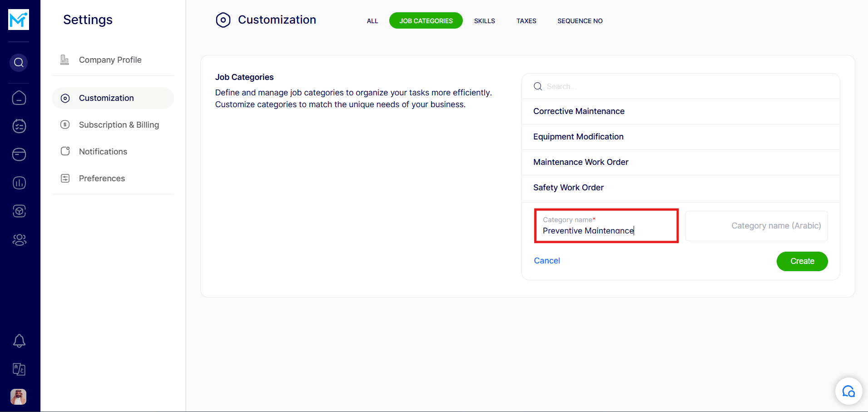
Task: Open the users team icon in sidebar
Action: click(x=19, y=240)
